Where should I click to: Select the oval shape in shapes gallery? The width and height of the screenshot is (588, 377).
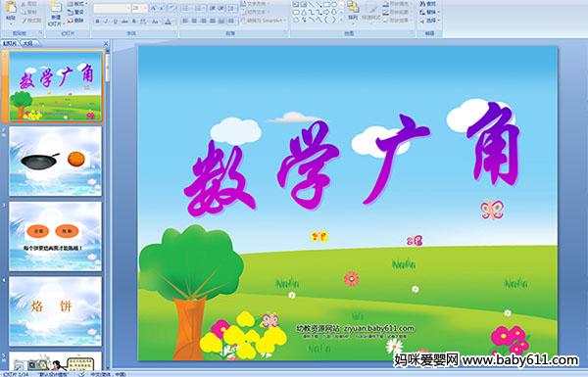tap(334, 5)
